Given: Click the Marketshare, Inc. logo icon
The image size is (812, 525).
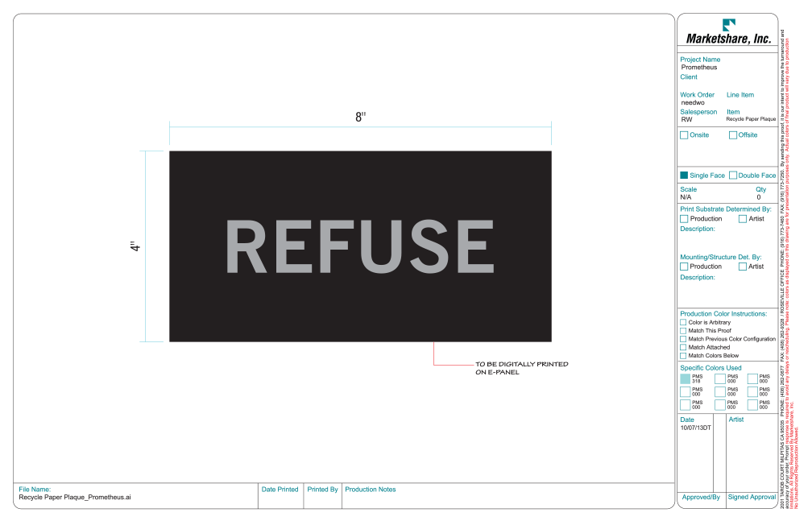Looking at the screenshot, I should (728, 24).
